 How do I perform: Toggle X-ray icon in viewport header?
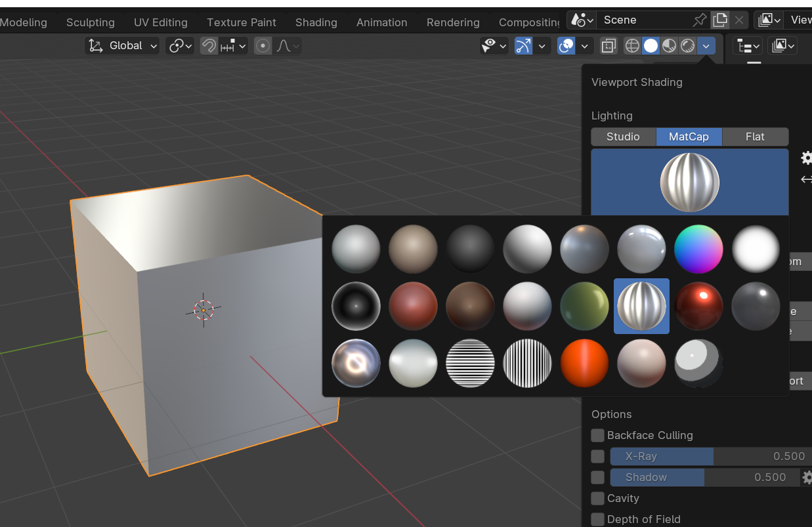coord(609,46)
